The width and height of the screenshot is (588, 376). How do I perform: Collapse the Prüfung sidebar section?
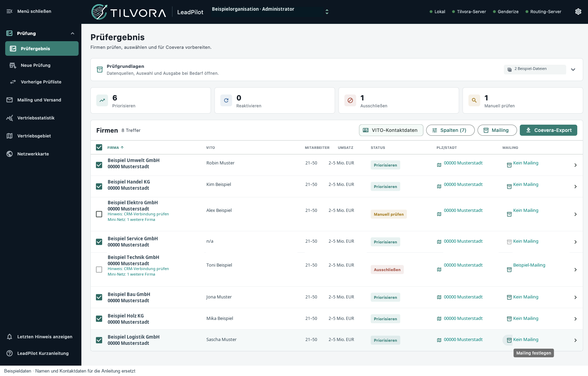[x=72, y=34]
